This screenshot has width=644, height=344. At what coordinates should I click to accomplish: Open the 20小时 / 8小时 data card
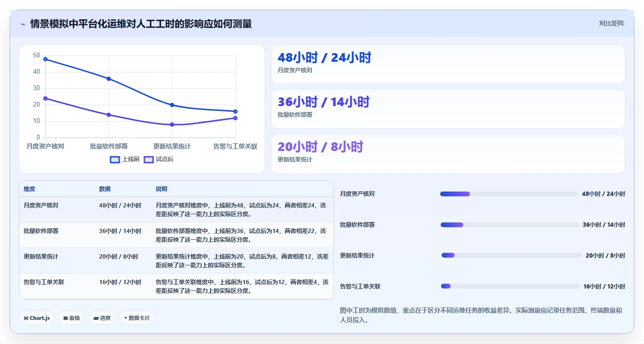[448, 153]
